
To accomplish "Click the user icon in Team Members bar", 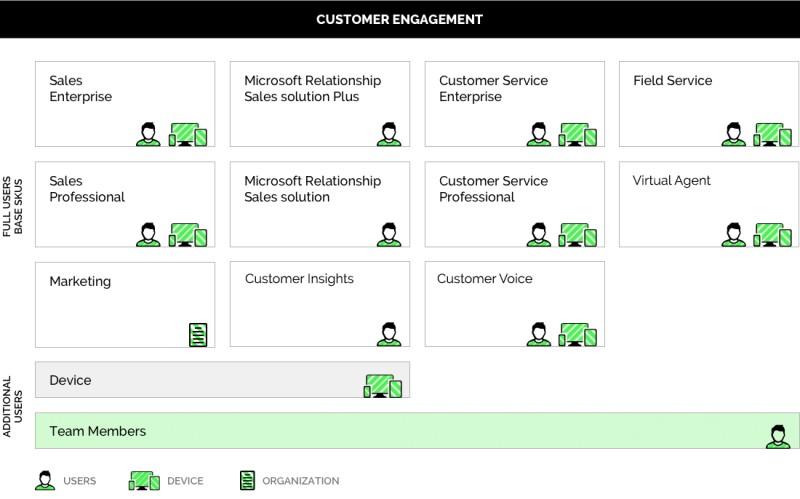I will [778, 437].
